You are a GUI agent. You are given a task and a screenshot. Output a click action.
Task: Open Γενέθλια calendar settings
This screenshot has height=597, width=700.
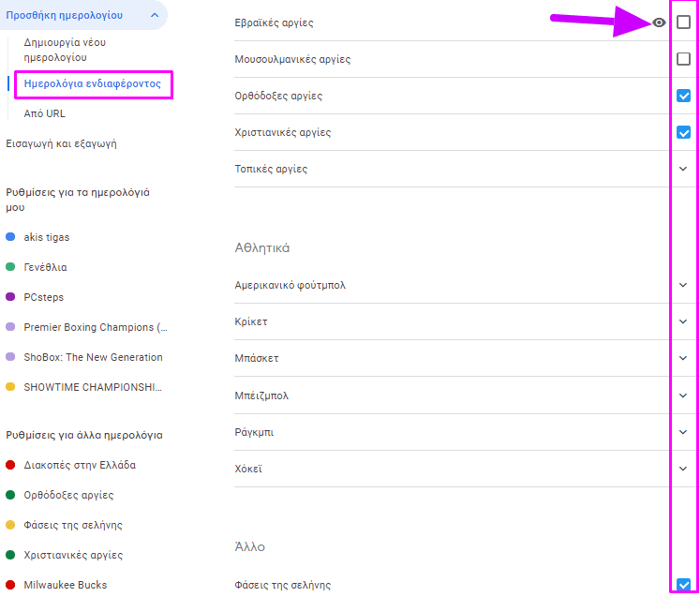[46, 267]
